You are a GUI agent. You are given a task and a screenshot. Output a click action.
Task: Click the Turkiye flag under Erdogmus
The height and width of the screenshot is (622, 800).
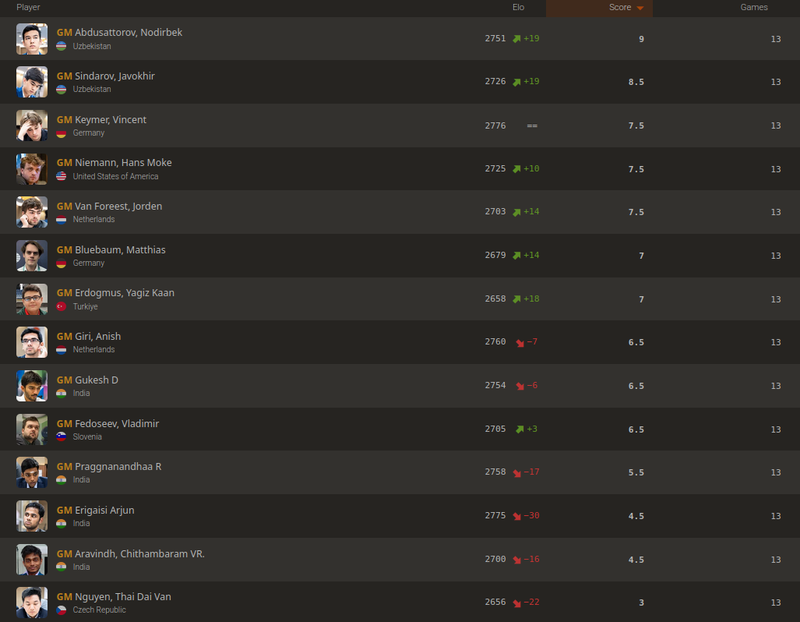62,306
